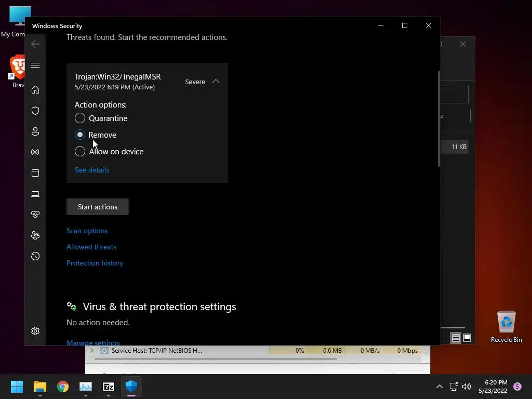The height and width of the screenshot is (399, 532).
Task: Open Google Chrome from taskbar
Action: click(63, 387)
